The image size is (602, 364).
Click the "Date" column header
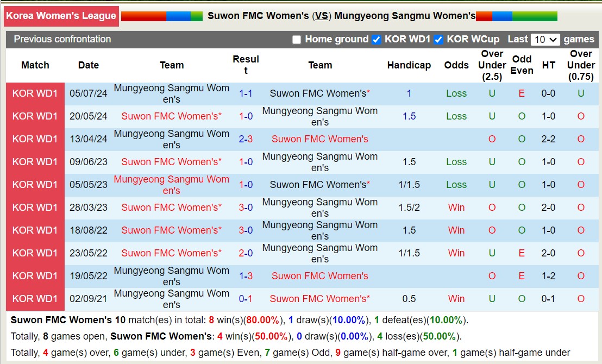[88, 65]
